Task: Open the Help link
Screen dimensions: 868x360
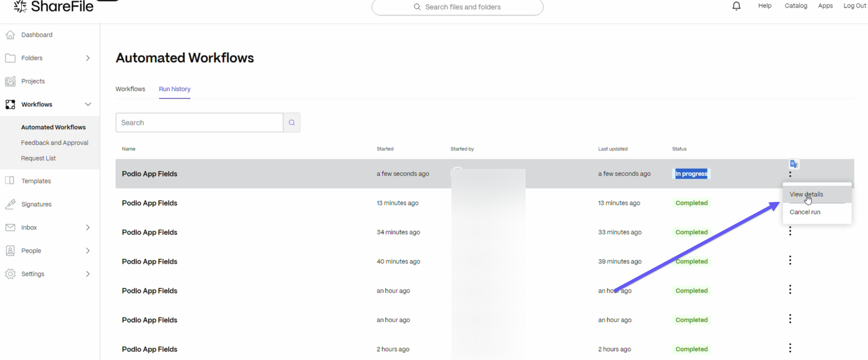Action: point(765,6)
